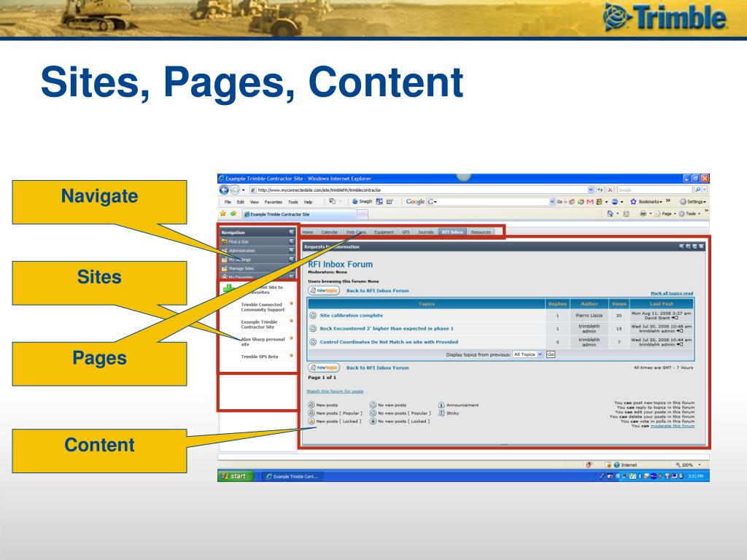Viewport: 747px width, 560px height.
Task: Open the Page menu dropdown in command bar
Action: point(665,214)
